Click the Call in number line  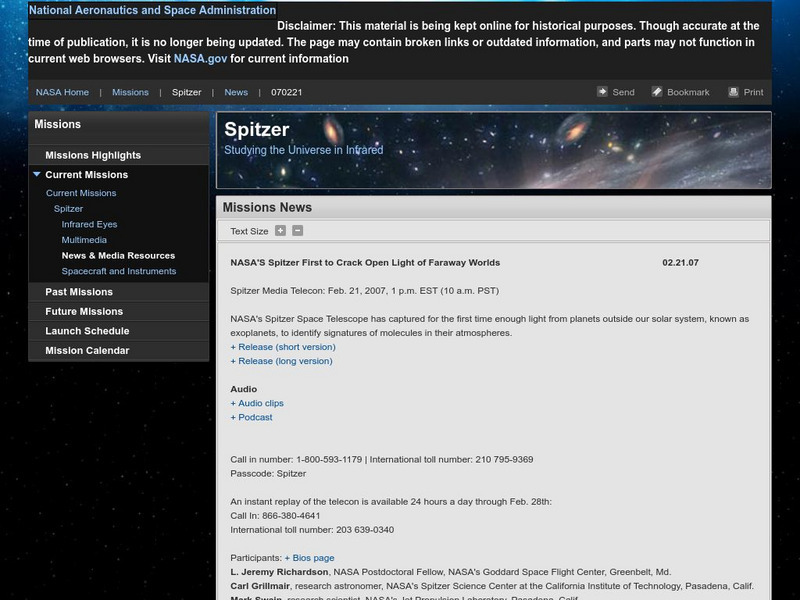coord(382,460)
